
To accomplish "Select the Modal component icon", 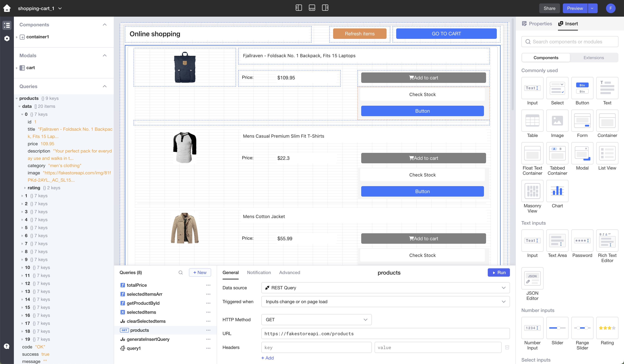I will tap(582, 153).
